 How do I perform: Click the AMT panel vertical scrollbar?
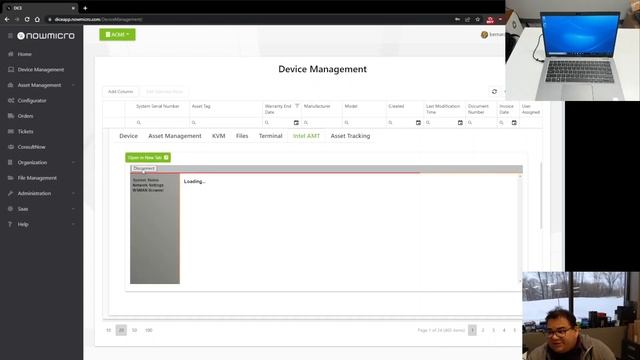tap(520, 229)
